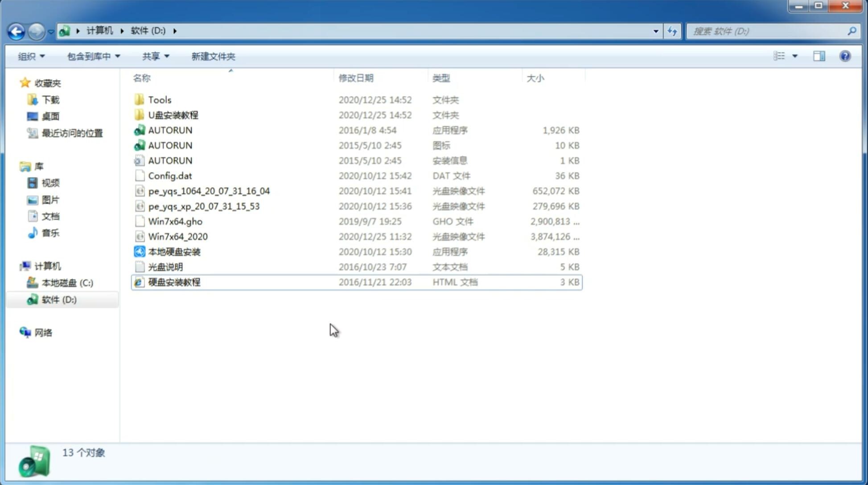The width and height of the screenshot is (868, 485).
Task: Open pe_yqs_xp disc image file
Action: coord(203,206)
